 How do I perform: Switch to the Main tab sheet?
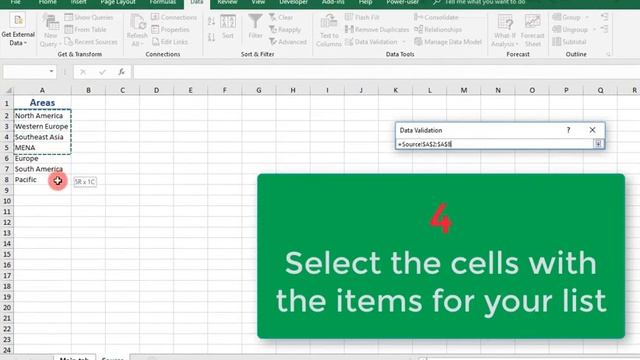coord(74,358)
